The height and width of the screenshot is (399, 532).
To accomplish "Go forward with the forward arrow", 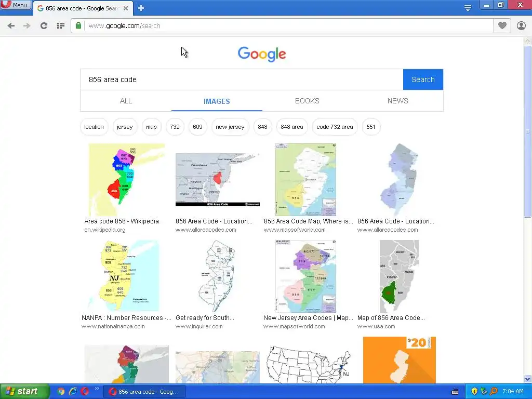I will pos(27,26).
